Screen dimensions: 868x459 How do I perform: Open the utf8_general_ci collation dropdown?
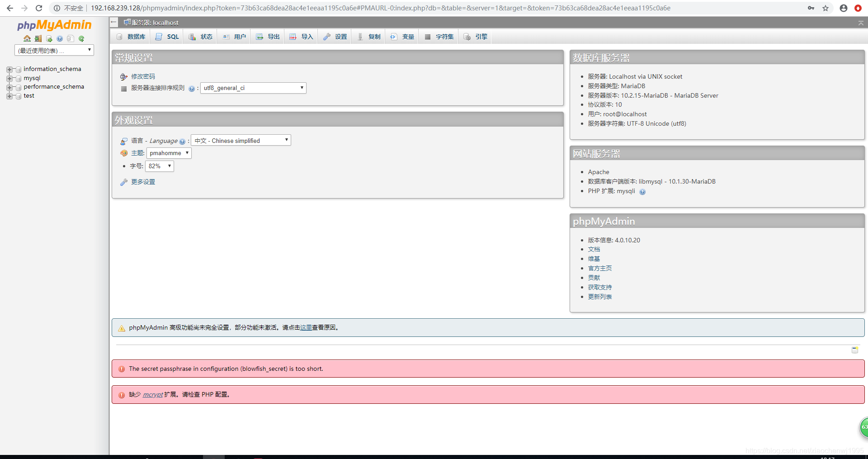pyautogui.click(x=253, y=88)
